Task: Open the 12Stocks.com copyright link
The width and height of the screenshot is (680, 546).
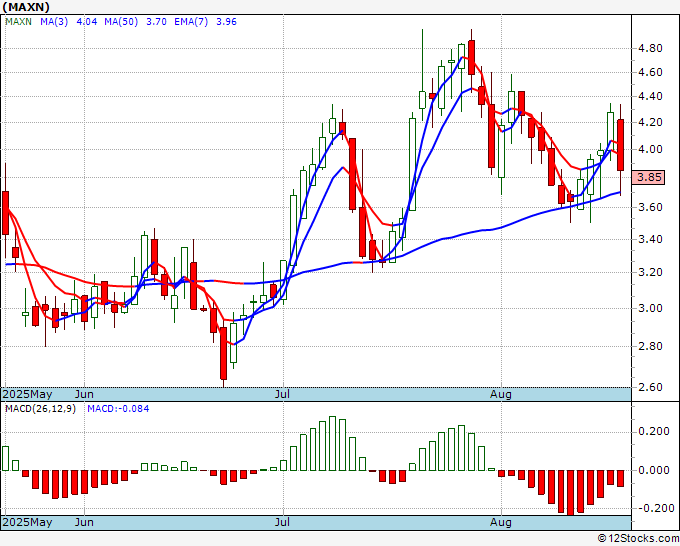Action: (x=638, y=539)
